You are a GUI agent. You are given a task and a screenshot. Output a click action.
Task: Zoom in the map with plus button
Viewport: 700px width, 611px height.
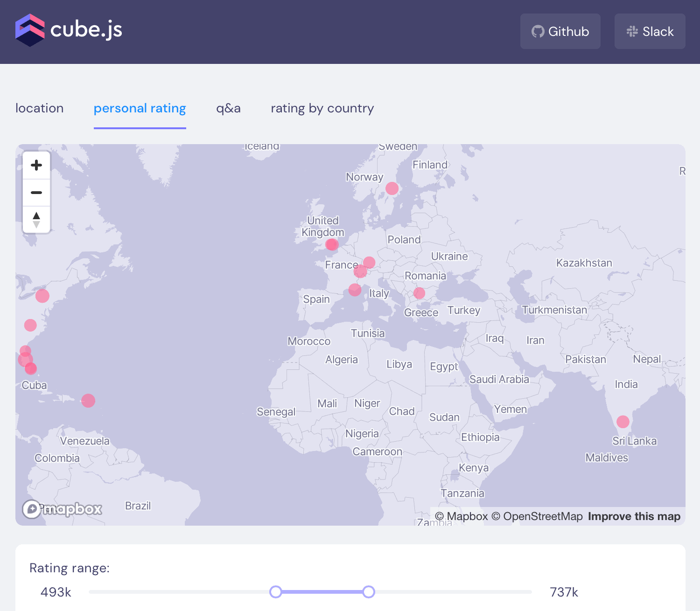pyautogui.click(x=36, y=165)
